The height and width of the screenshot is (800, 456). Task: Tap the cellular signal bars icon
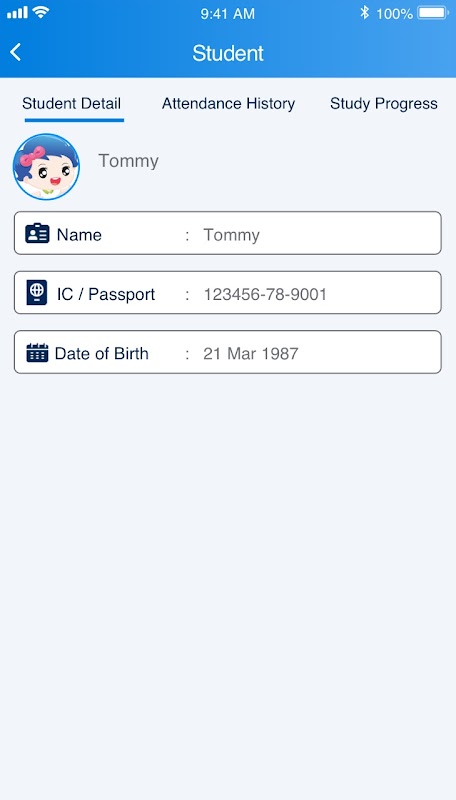pos(17,12)
